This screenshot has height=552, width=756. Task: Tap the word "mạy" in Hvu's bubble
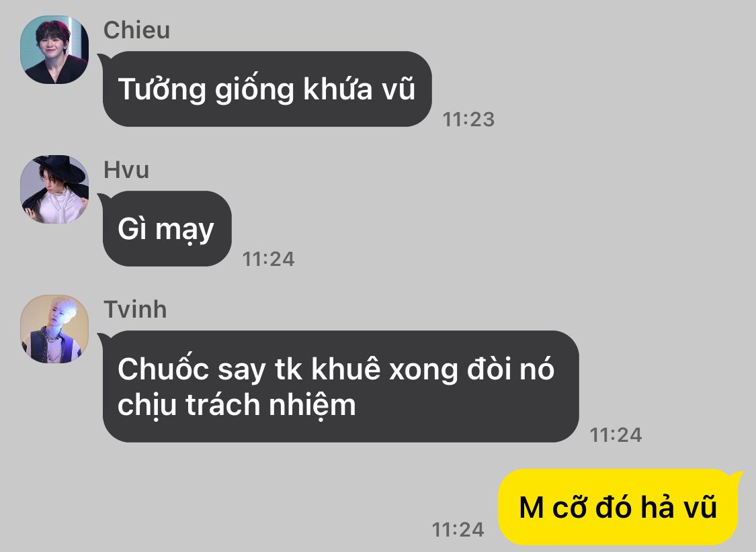tap(185, 230)
